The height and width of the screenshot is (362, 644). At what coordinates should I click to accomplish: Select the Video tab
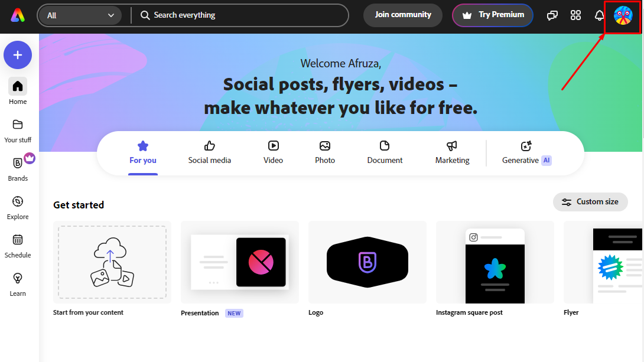point(273,153)
